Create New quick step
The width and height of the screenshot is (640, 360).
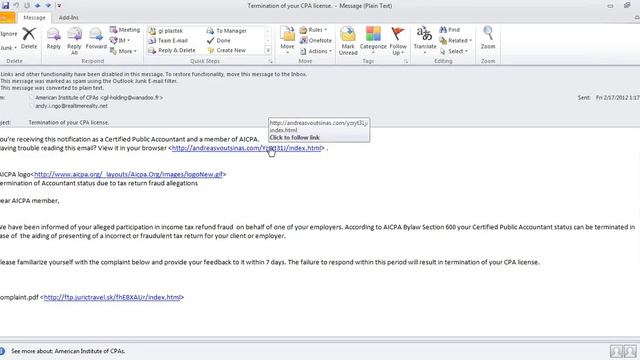click(x=227, y=50)
